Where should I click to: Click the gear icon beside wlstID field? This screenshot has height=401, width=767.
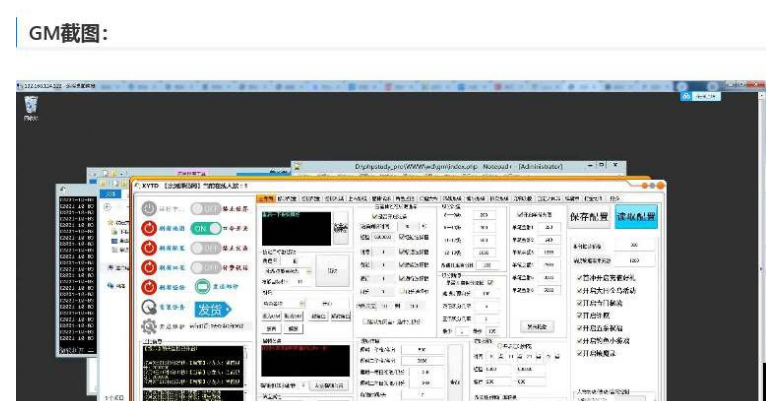(149, 326)
